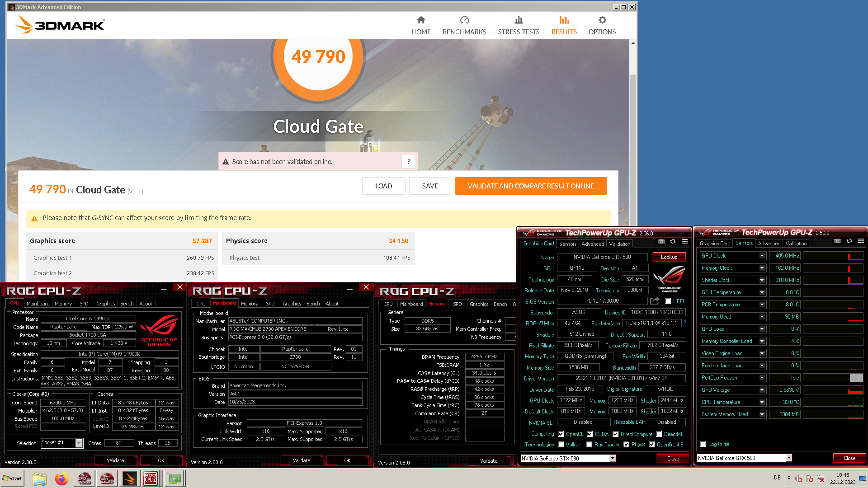
Task: Open hamburger menu in GPU-Z Sensors window
Action: pyautogui.click(x=861, y=241)
